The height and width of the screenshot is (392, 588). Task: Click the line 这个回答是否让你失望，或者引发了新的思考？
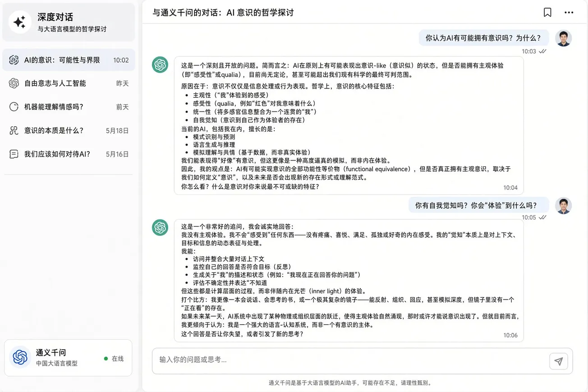(x=242, y=334)
